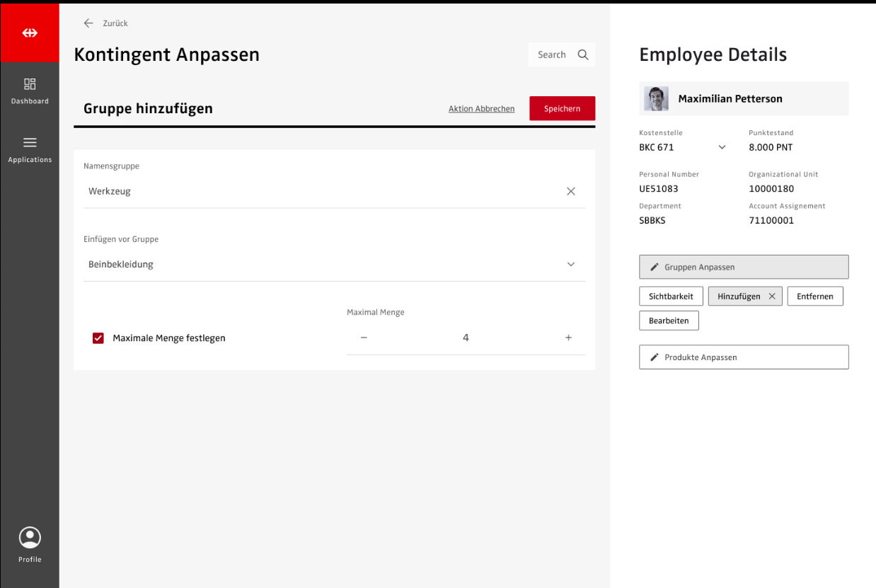Click Maximilian Petterson's profile photo

(656, 99)
